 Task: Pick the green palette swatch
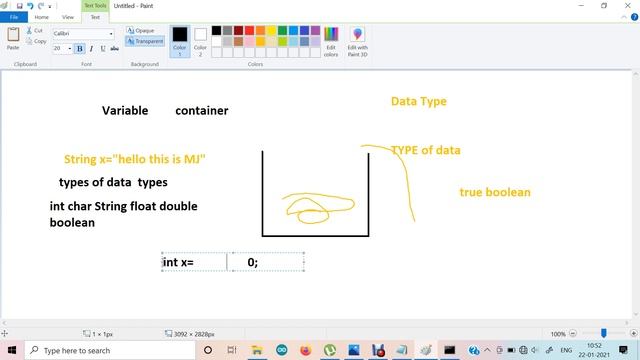pos(282,30)
